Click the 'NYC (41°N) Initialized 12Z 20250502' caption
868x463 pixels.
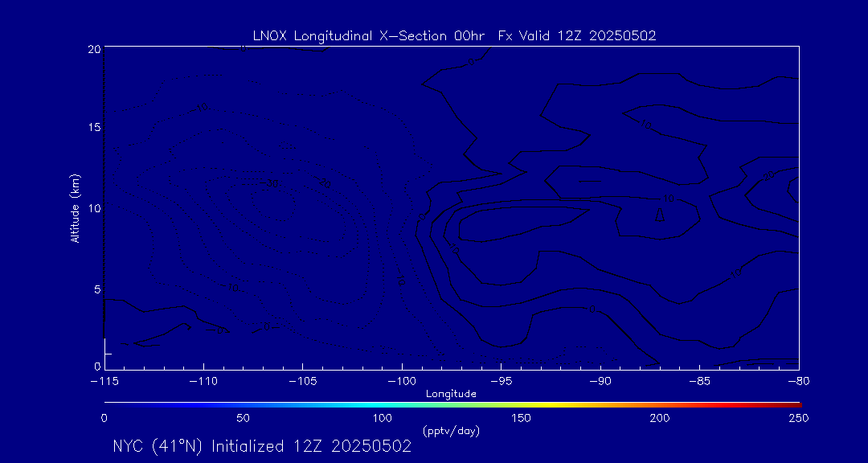click(x=262, y=446)
